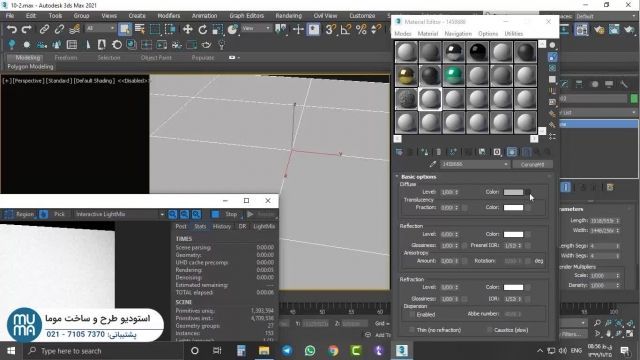Click the Diffuse Color map button

coord(528,192)
